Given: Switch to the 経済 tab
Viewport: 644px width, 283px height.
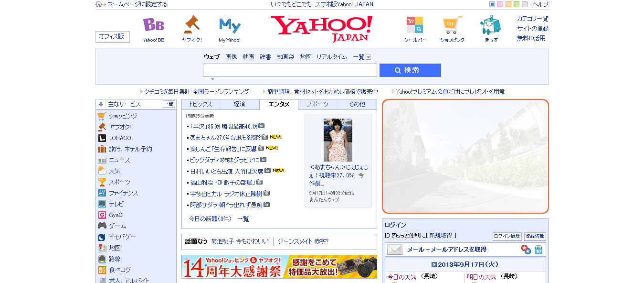Looking at the screenshot, I should (240, 104).
